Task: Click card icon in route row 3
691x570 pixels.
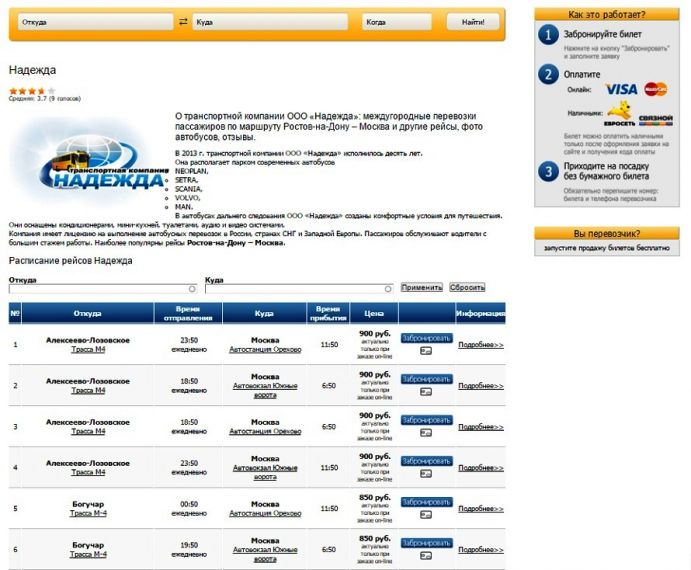Action: (426, 433)
